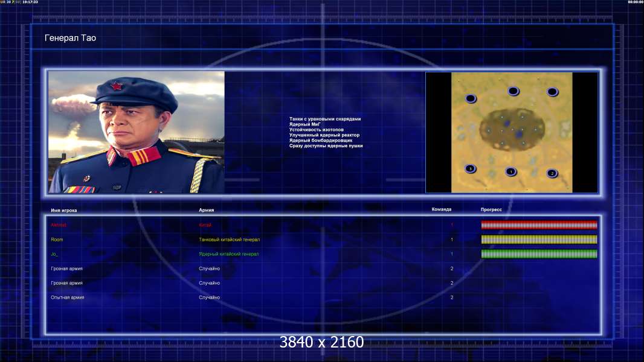This screenshot has width=644, height=362.
Task: Click the 'Генерал Тао' title text
Action: tap(70, 38)
